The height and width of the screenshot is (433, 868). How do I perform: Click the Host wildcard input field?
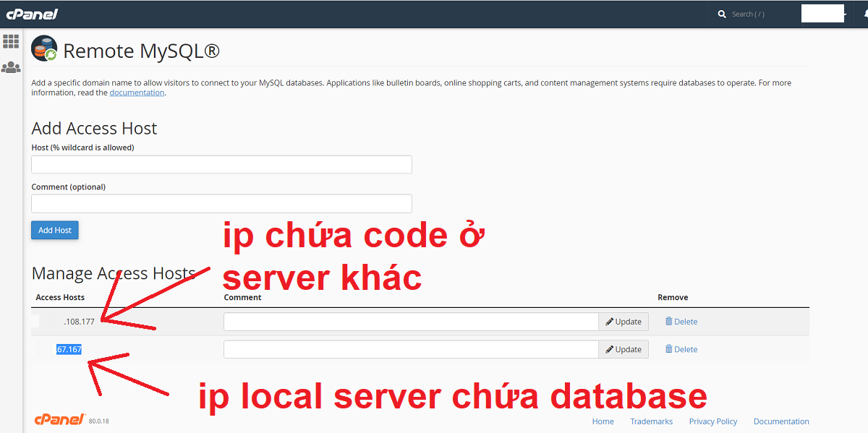(221, 164)
